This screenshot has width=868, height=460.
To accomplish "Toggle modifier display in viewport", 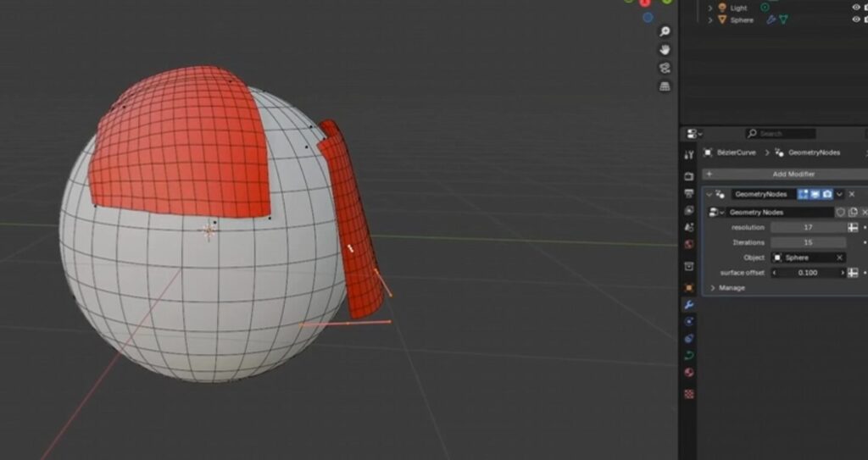I will click(815, 194).
